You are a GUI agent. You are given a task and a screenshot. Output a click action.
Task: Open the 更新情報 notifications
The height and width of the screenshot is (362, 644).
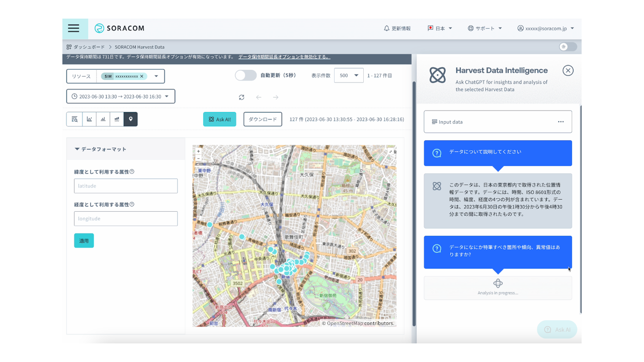point(397,28)
